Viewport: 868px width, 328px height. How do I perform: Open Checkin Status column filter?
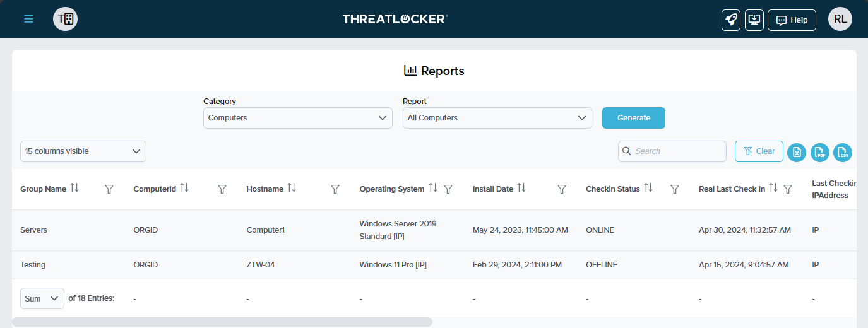point(675,189)
